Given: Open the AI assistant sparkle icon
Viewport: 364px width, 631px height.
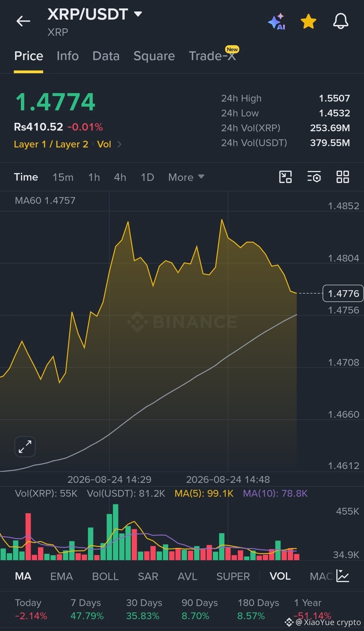Looking at the screenshot, I should tap(277, 22).
